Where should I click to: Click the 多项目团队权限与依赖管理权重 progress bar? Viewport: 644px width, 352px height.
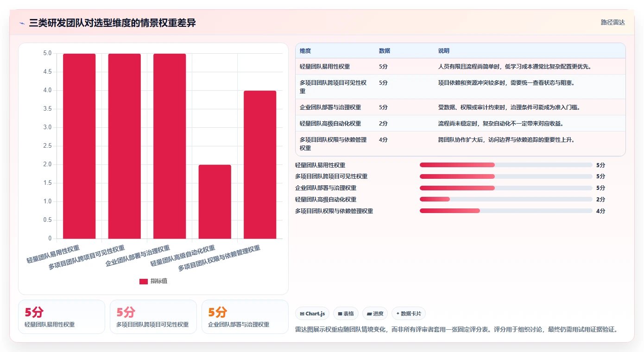(x=506, y=211)
